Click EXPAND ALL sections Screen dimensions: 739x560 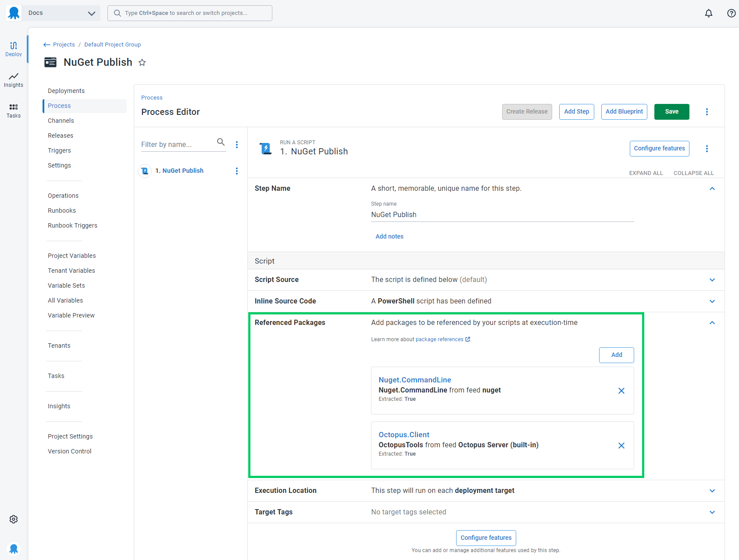[646, 173]
